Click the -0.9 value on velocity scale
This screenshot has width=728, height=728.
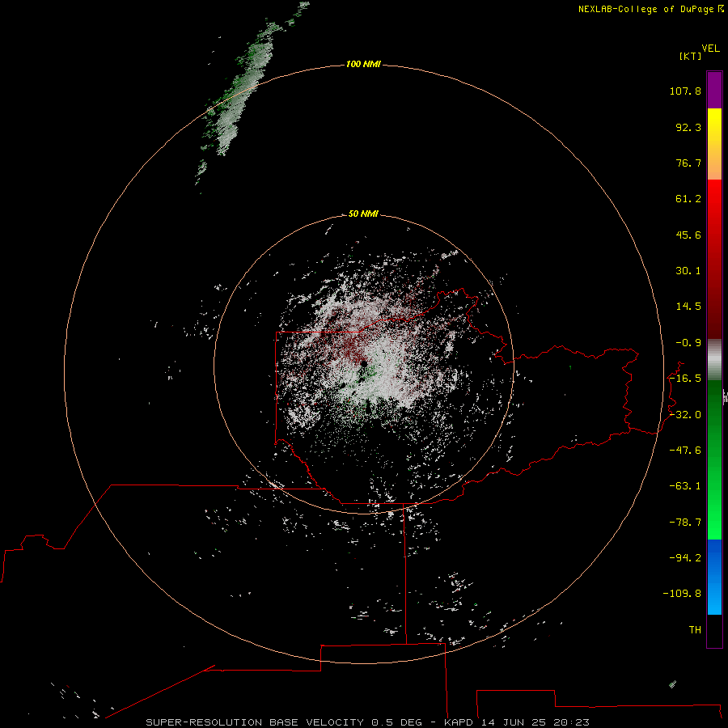coord(688,343)
